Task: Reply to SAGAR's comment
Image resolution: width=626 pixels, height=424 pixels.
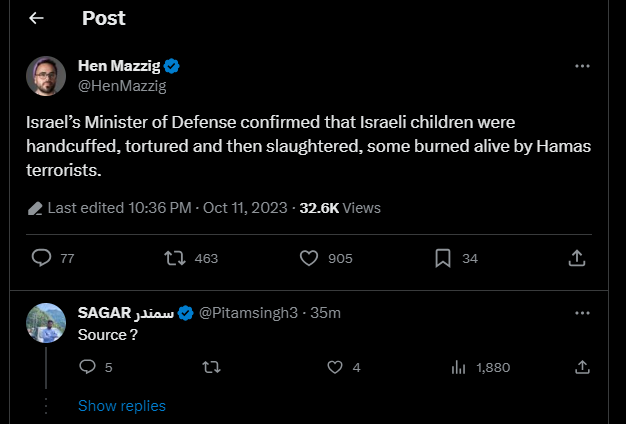Action: click(86, 367)
